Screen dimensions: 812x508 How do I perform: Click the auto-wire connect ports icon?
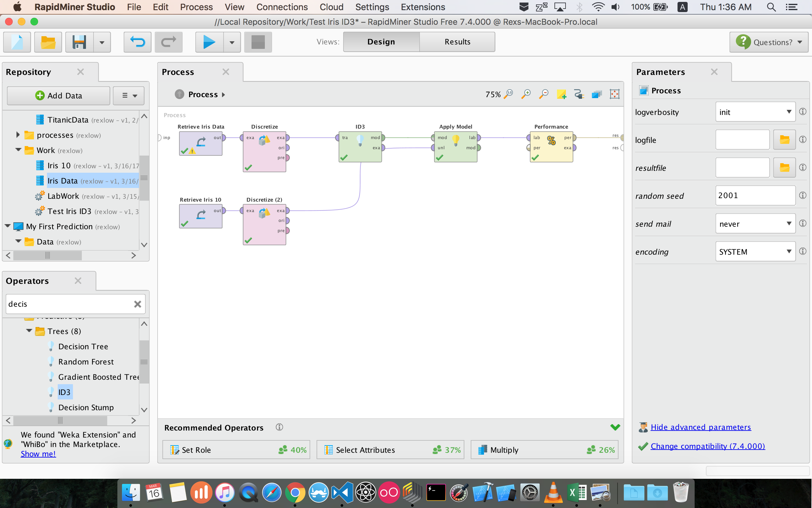pyautogui.click(x=579, y=94)
